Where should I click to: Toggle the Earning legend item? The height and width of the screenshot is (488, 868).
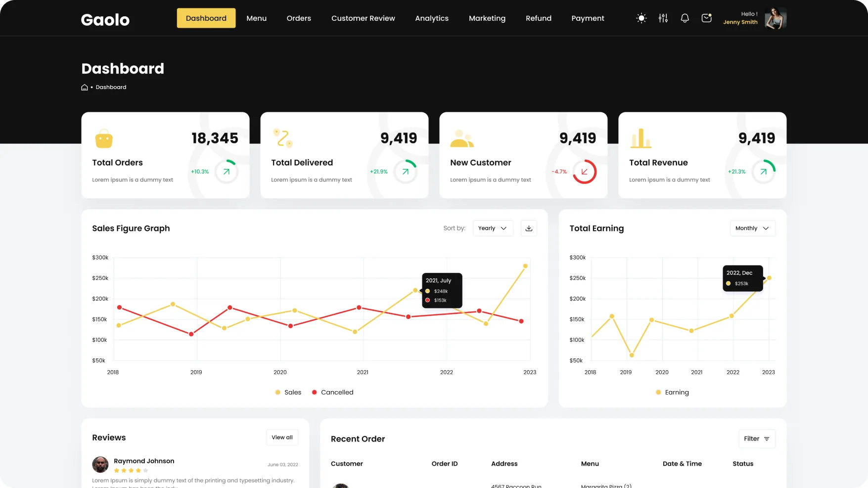(x=672, y=393)
